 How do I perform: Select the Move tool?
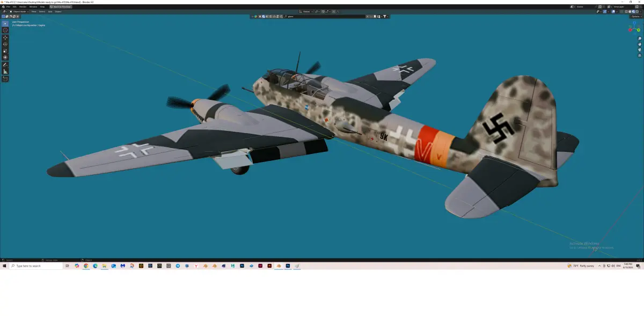point(5,38)
